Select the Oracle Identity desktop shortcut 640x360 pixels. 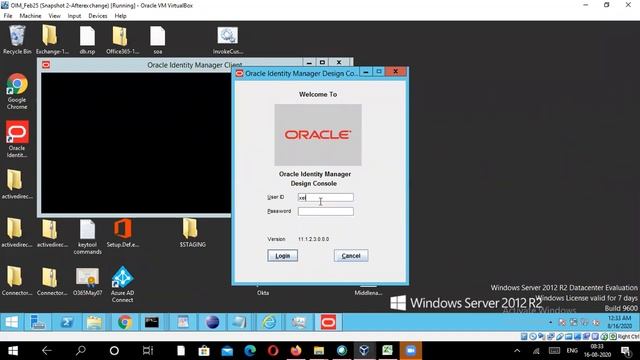(x=17, y=139)
